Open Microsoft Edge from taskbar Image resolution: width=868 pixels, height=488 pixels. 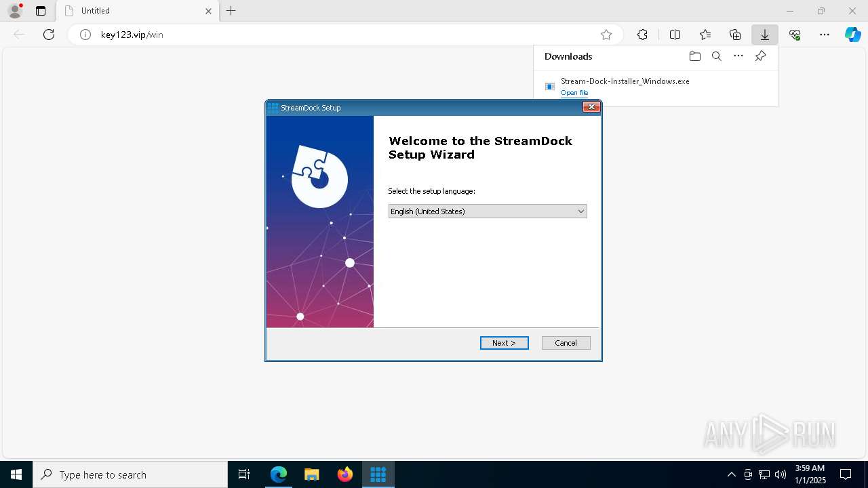point(279,474)
